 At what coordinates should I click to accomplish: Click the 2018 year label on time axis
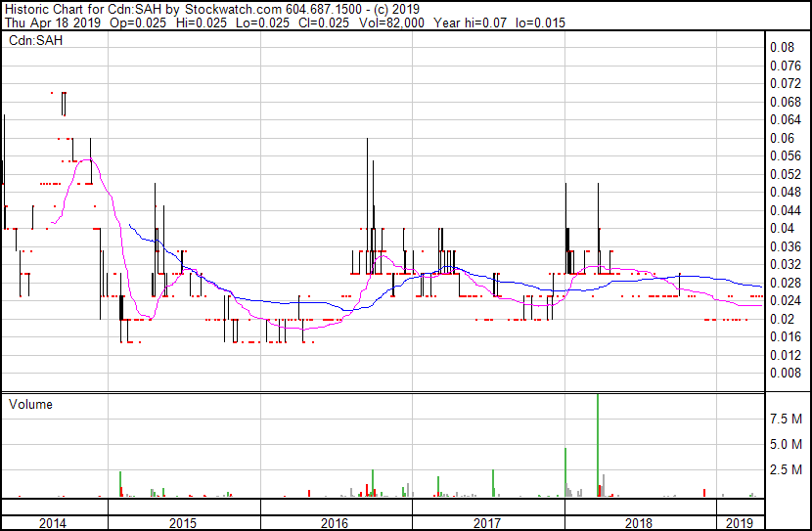(x=639, y=523)
